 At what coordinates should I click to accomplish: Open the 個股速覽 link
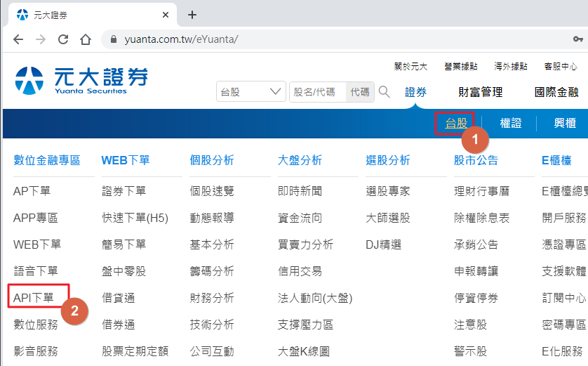[x=212, y=191]
